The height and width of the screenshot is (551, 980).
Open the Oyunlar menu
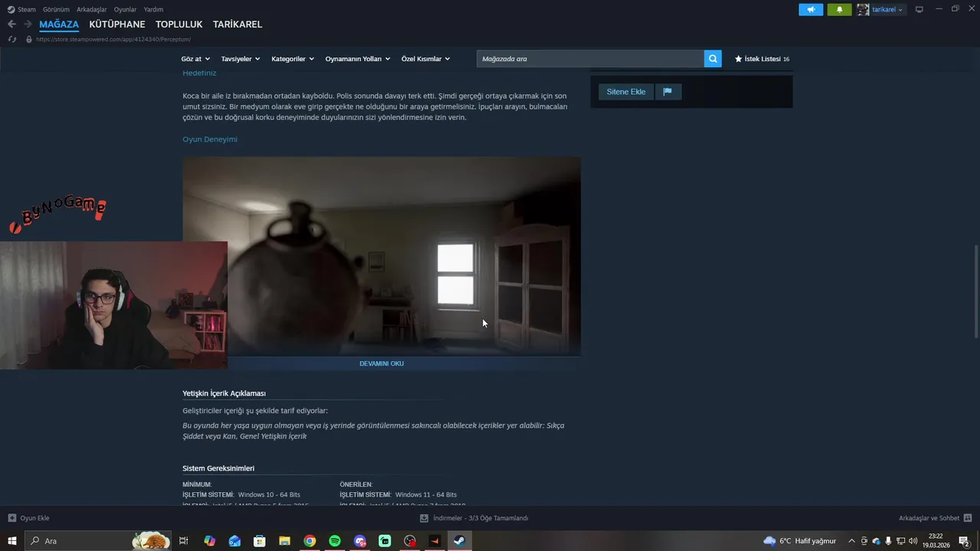point(126,9)
